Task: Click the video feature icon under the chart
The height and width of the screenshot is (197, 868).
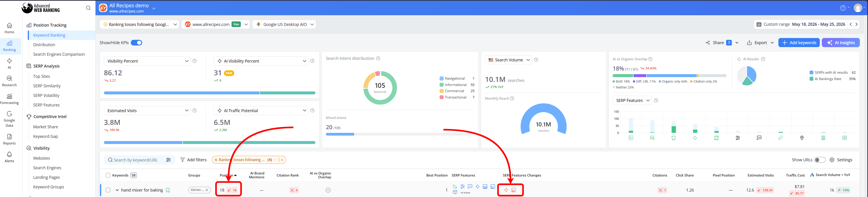Action: point(631,138)
